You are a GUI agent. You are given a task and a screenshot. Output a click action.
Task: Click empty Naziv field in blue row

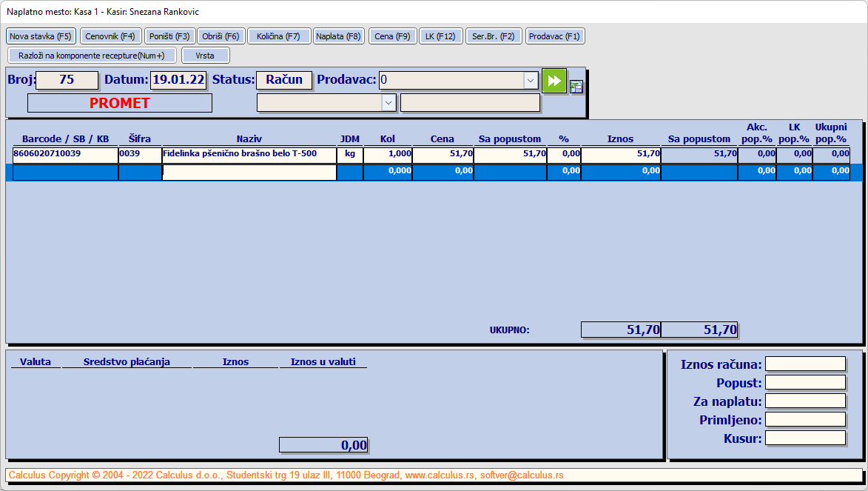pyautogui.click(x=249, y=173)
